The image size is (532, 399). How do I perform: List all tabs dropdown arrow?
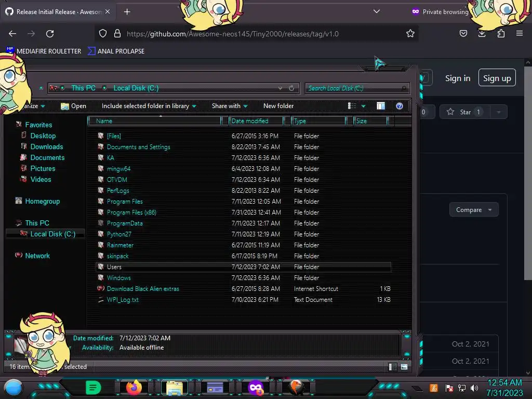pyautogui.click(x=376, y=11)
